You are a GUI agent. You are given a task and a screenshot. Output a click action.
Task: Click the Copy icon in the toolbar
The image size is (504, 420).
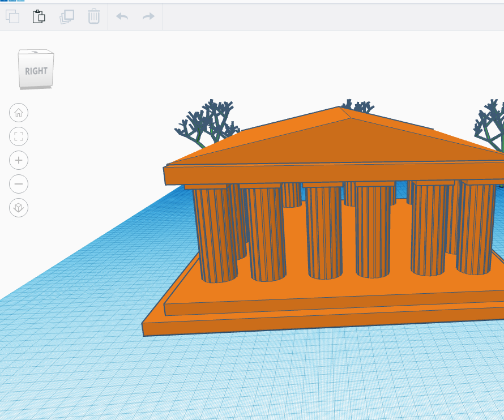point(12,16)
